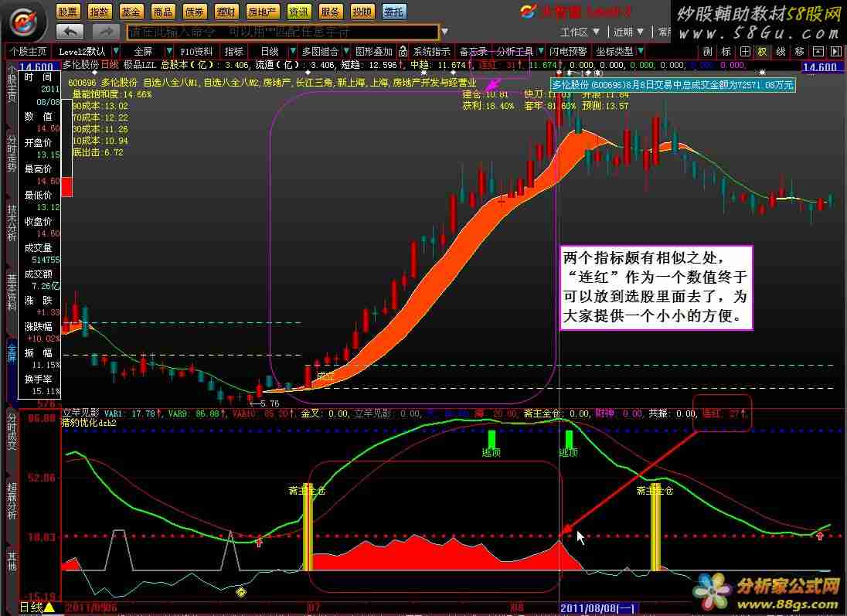This screenshot has height=616, width=847.
Task: Click the 委托 order entrust button
Action: point(393,12)
